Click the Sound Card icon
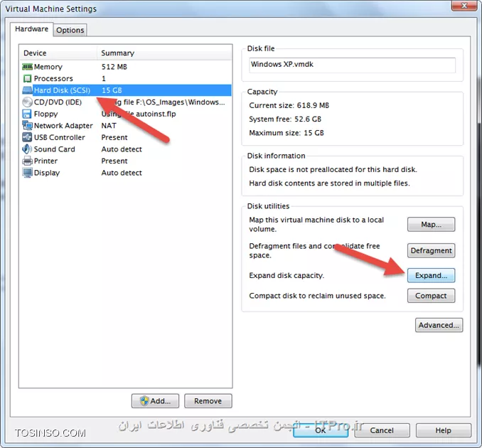This screenshot has width=482, height=448. coord(27,149)
